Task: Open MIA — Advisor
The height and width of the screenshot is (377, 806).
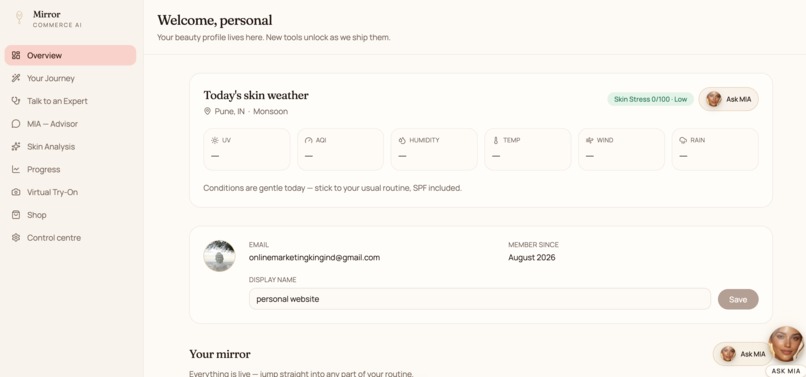Action: coord(70,123)
